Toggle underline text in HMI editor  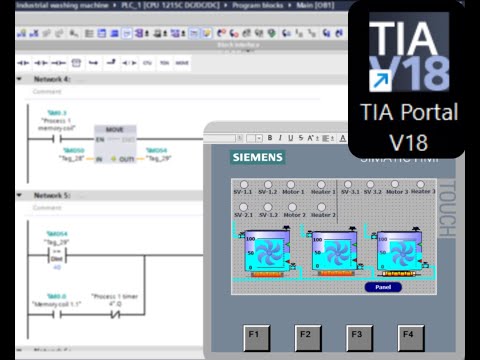click(291, 138)
